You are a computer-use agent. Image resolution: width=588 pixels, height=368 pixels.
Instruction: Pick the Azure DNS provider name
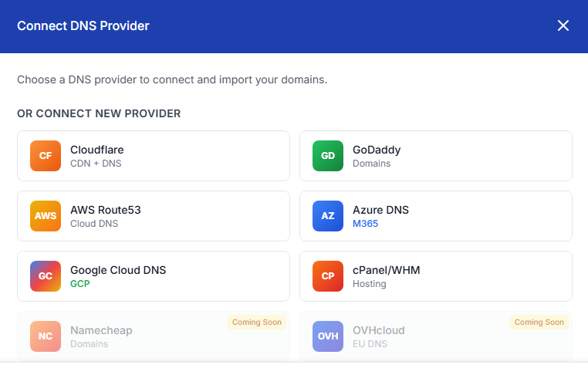(x=380, y=210)
